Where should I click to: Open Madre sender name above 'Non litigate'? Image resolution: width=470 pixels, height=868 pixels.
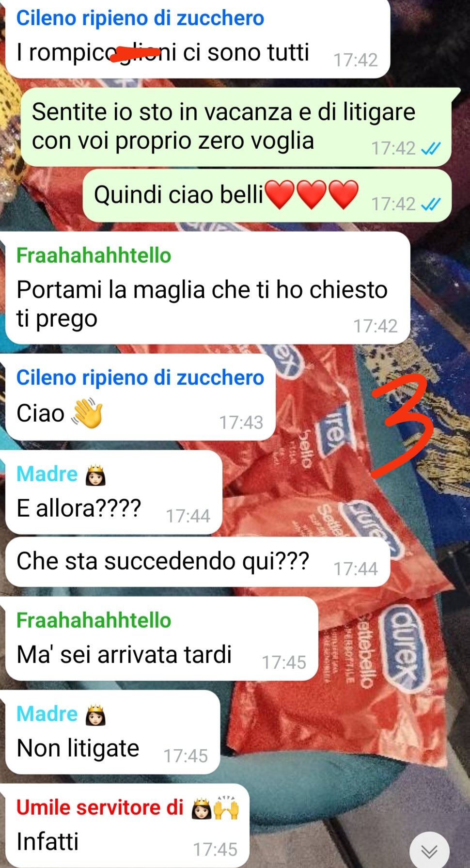(47, 714)
